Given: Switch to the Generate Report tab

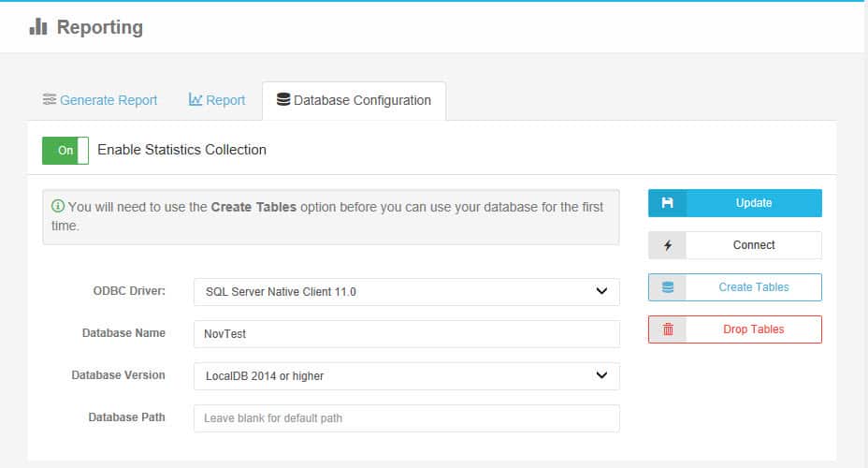Looking at the screenshot, I should click(108, 100).
